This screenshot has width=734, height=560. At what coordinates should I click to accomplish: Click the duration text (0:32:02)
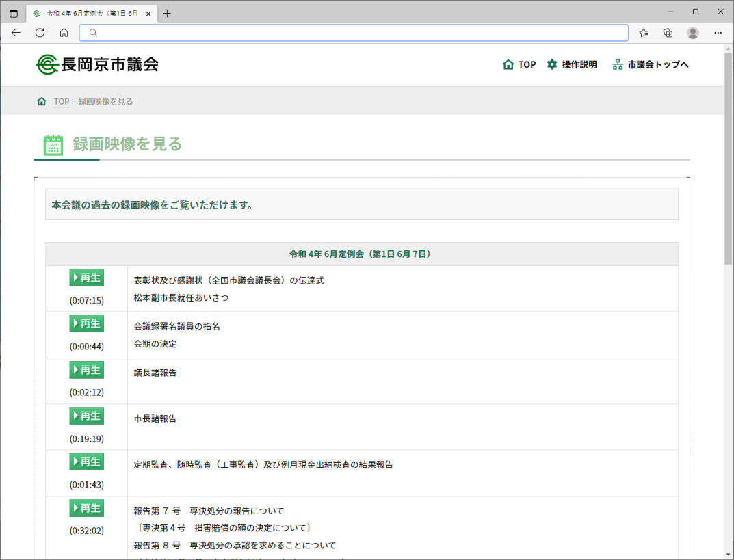click(x=87, y=531)
